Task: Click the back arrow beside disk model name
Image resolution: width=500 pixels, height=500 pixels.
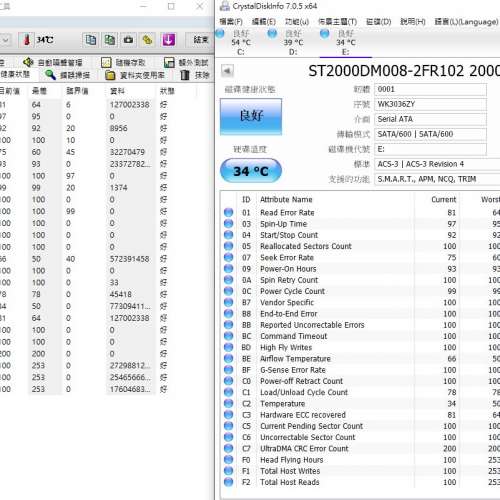Action: pos(227,71)
